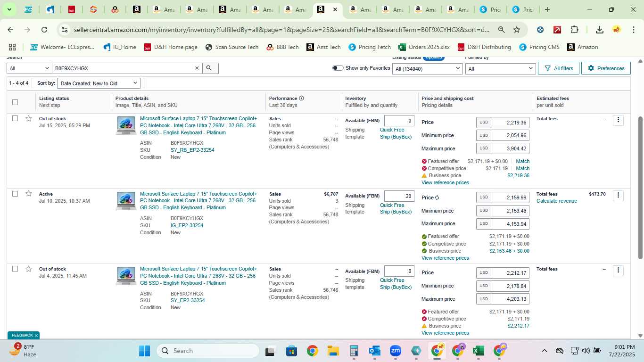This screenshot has width=644, height=362.
Task: Open the Chrome downloads icon
Action: pyautogui.click(x=599, y=30)
